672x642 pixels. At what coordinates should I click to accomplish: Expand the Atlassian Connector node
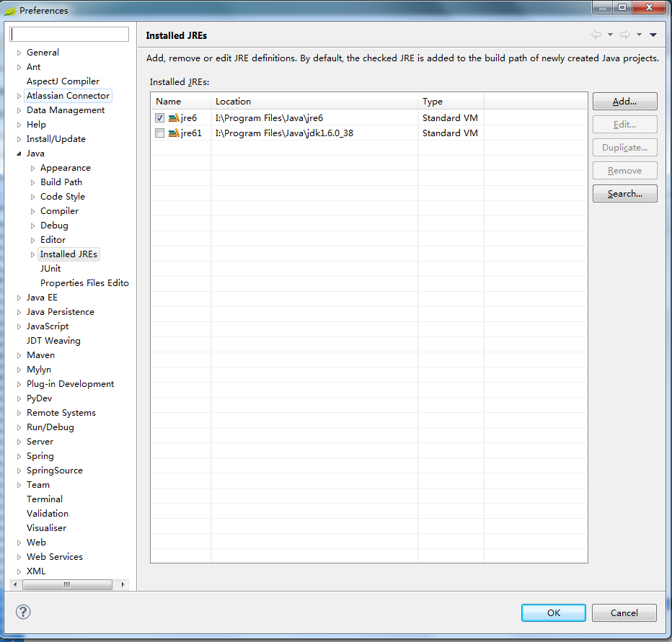click(19, 96)
